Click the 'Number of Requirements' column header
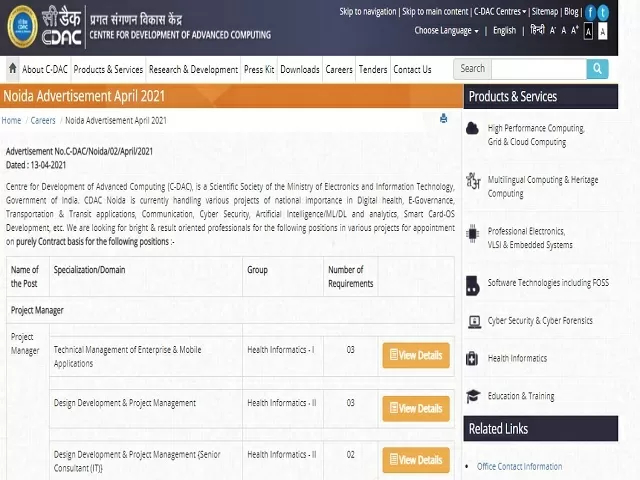Image resolution: width=640 pixels, height=480 pixels. click(351, 276)
